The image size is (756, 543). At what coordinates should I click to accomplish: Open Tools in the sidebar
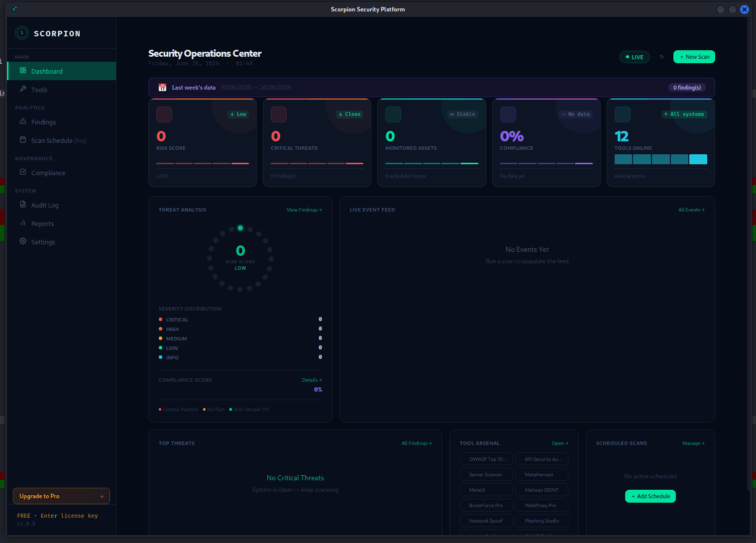[x=62, y=90]
